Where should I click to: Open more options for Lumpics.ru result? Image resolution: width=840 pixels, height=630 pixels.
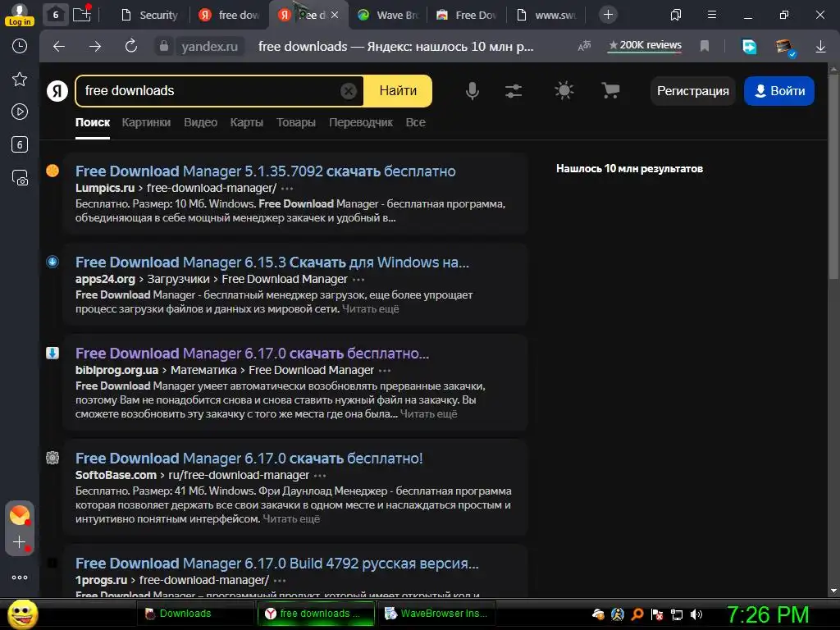tap(287, 189)
